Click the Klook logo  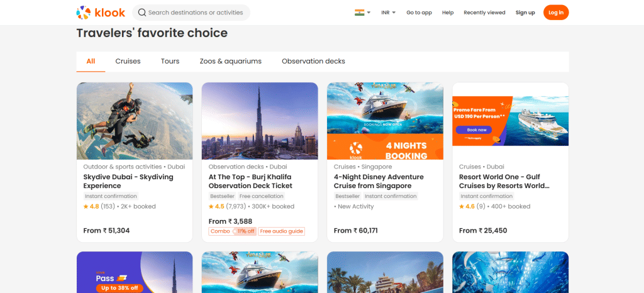(100, 13)
